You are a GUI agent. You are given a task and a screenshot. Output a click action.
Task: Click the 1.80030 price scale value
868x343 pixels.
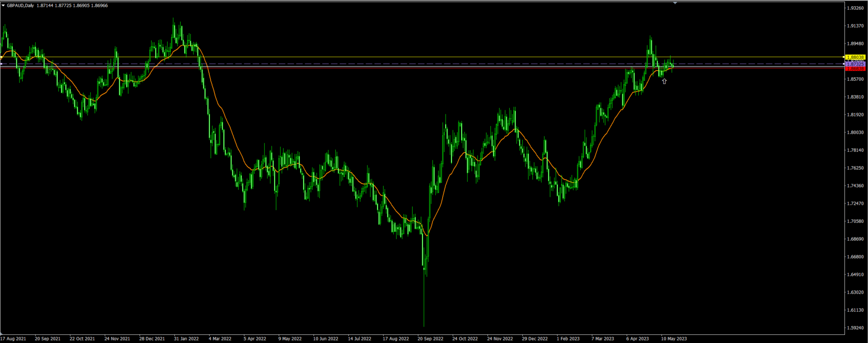click(855, 132)
